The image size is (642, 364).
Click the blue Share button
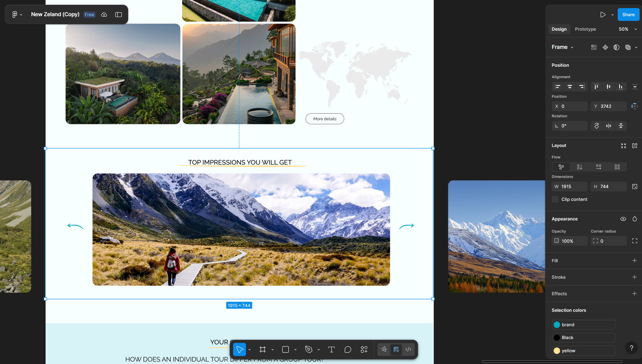coord(628,14)
